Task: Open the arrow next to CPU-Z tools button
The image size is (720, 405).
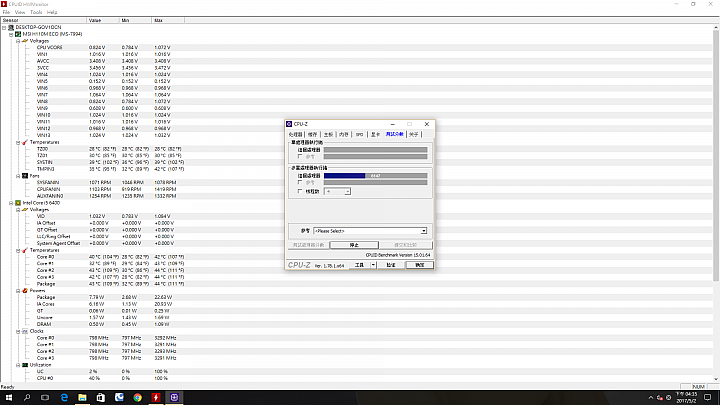Action: pyautogui.click(x=373, y=265)
